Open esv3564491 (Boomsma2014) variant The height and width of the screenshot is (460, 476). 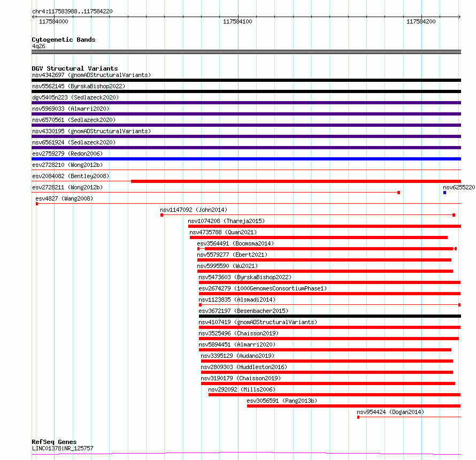[235, 243]
